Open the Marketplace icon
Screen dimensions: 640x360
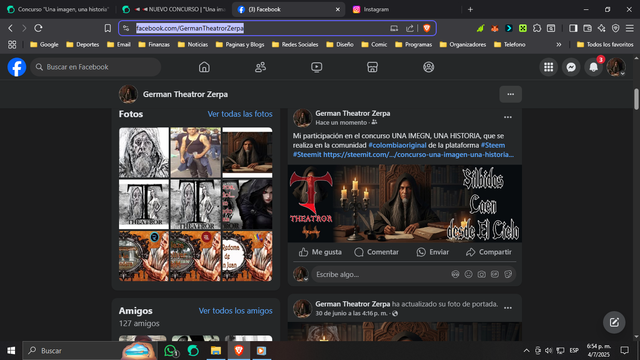click(372, 67)
